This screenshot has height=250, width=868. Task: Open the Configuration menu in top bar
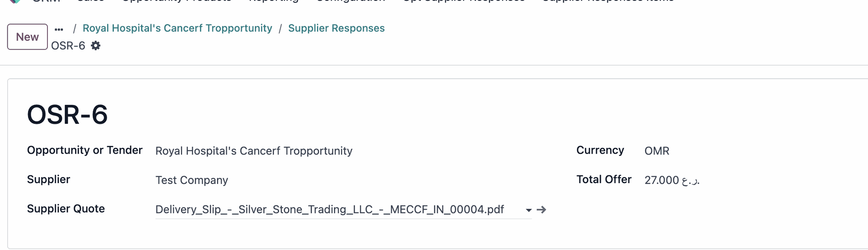point(350,1)
